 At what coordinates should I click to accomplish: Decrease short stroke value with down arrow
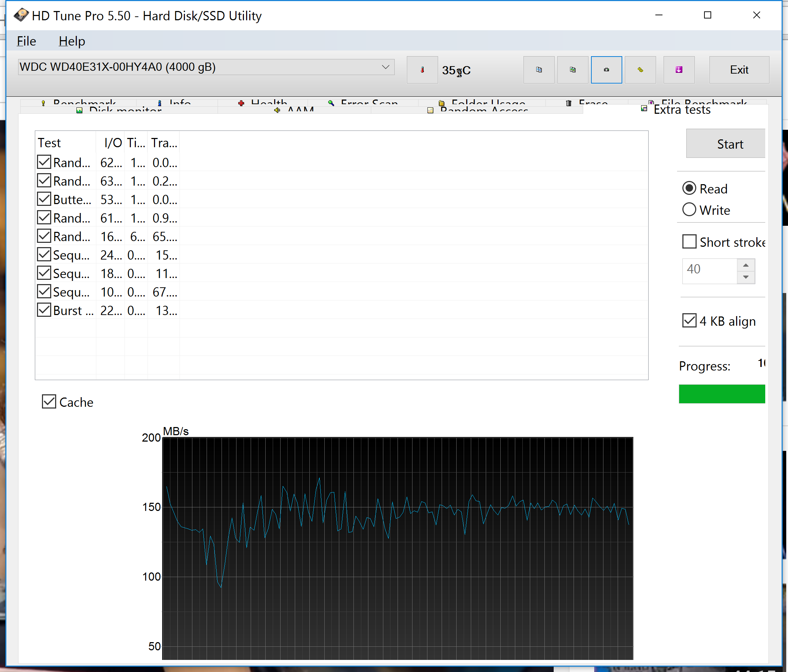(x=746, y=277)
